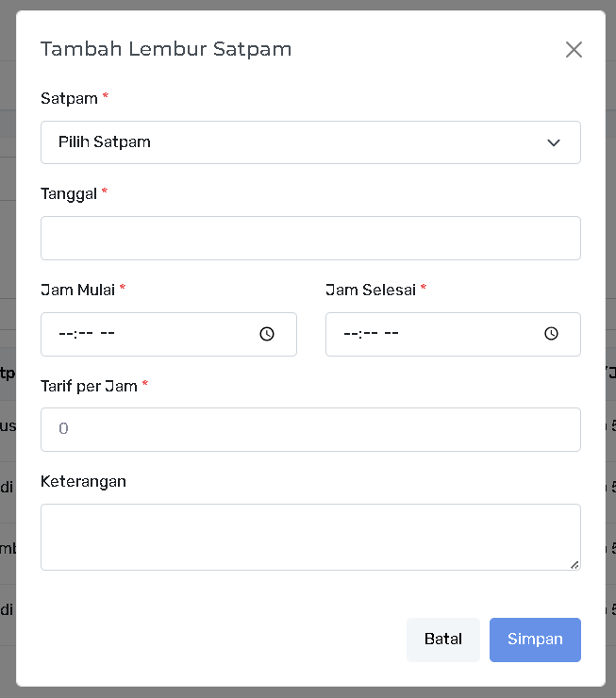Click the Tanggal field label
The height and width of the screenshot is (698, 616).
click(x=69, y=193)
